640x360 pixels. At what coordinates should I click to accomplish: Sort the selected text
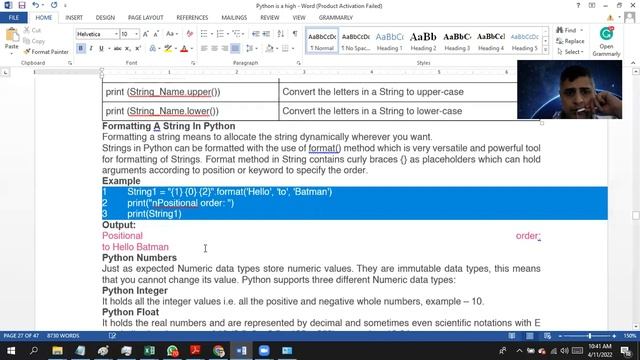(281, 34)
